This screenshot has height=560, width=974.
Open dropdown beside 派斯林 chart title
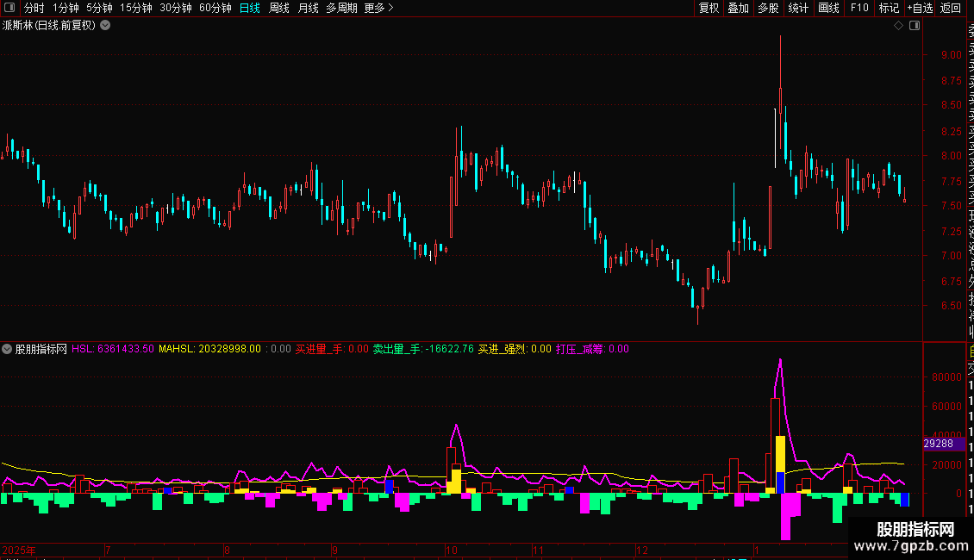[x=106, y=26]
